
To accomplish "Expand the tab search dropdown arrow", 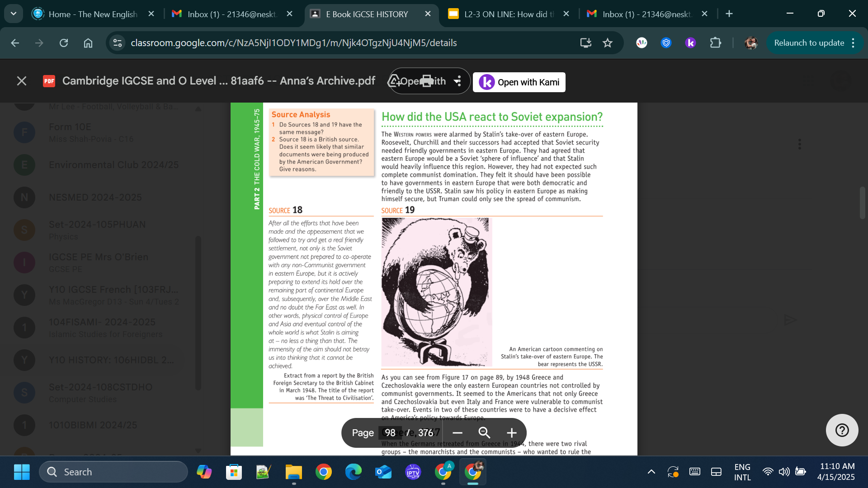I will pos(13,14).
